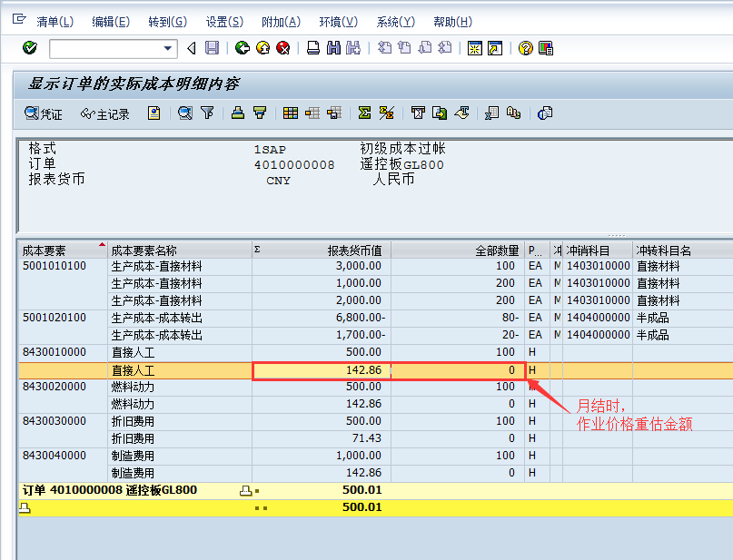Calculate totals with the sigma icon
733x560 pixels.
(366, 113)
